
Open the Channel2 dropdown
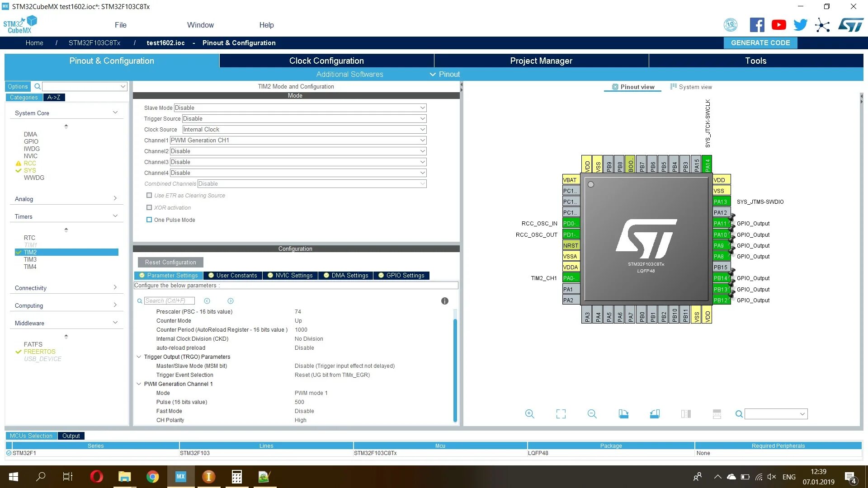pyautogui.click(x=298, y=151)
